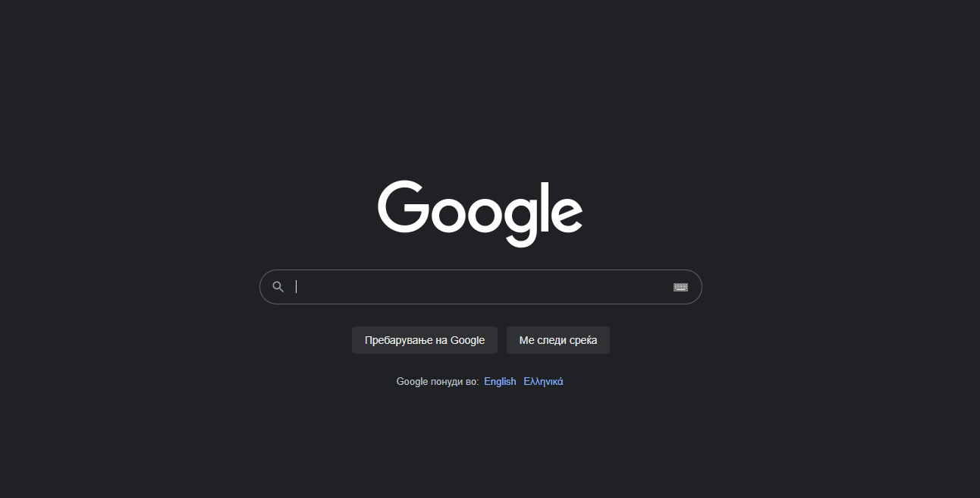Click the Google понуди во: label

(438, 382)
